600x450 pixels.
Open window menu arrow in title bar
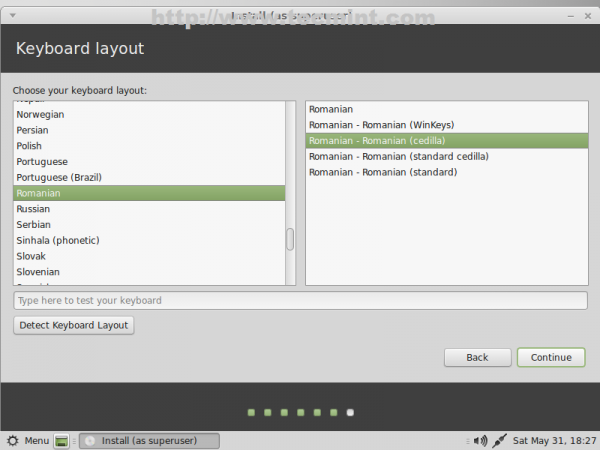tap(13, 16)
